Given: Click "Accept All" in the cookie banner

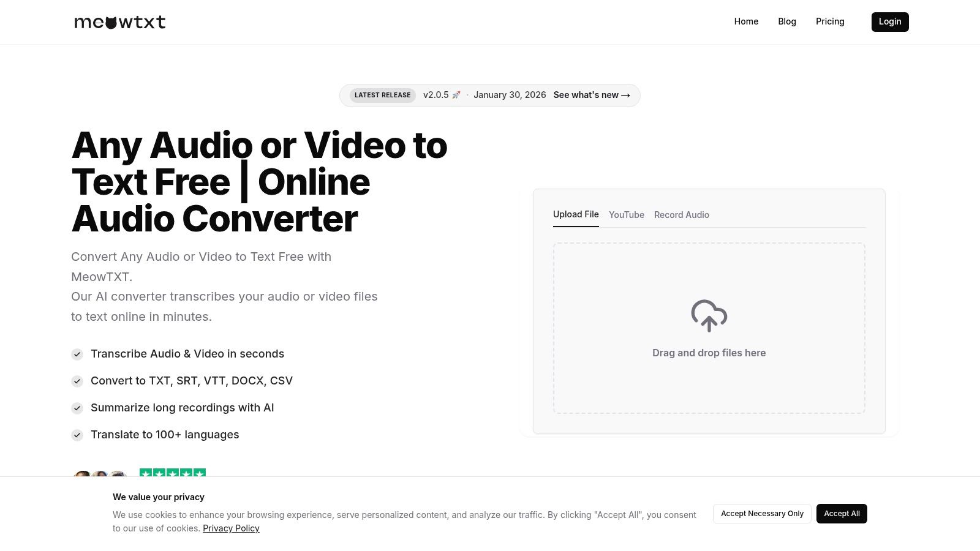Looking at the screenshot, I should click(x=842, y=514).
